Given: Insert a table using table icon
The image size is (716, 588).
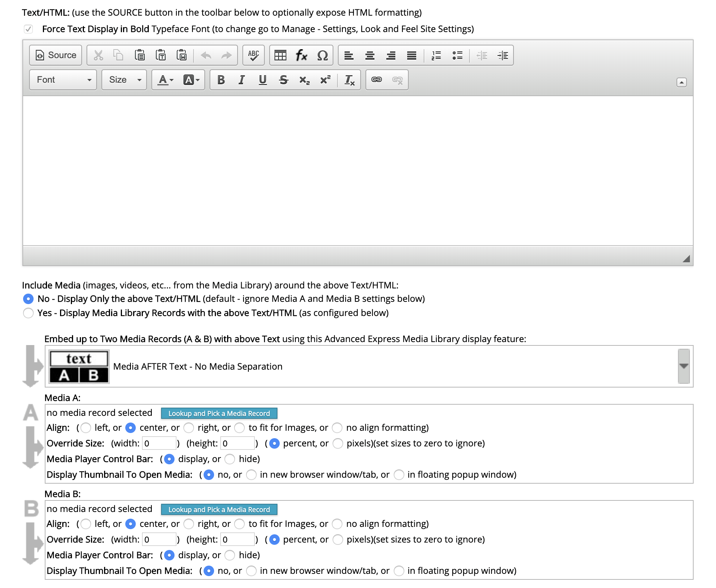Looking at the screenshot, I should 280,56.
